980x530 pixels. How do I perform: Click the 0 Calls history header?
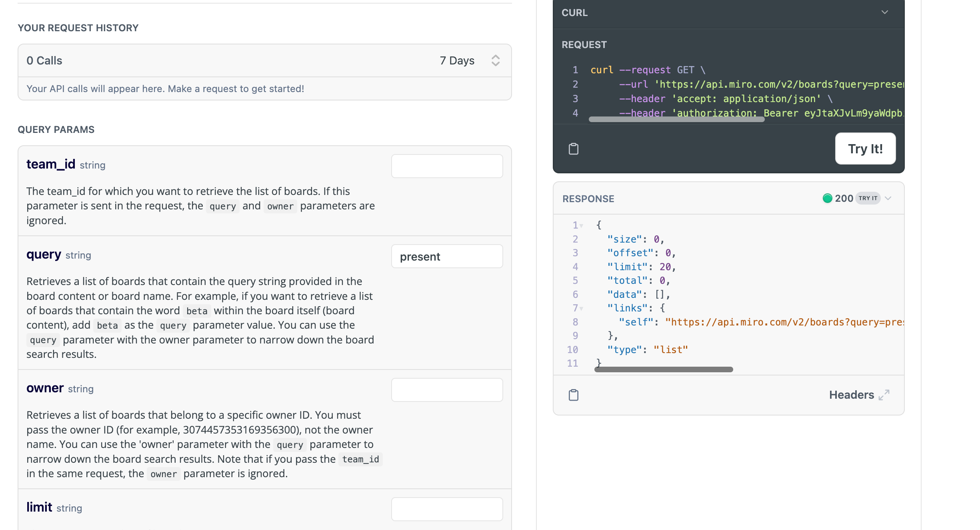(44, 60)
